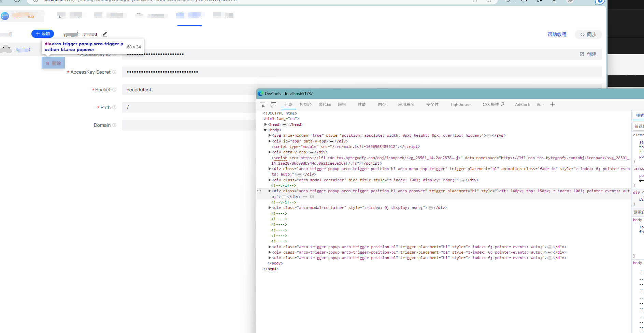
Task: Expand the selected arco-popover div node
Action: (270, 191)
